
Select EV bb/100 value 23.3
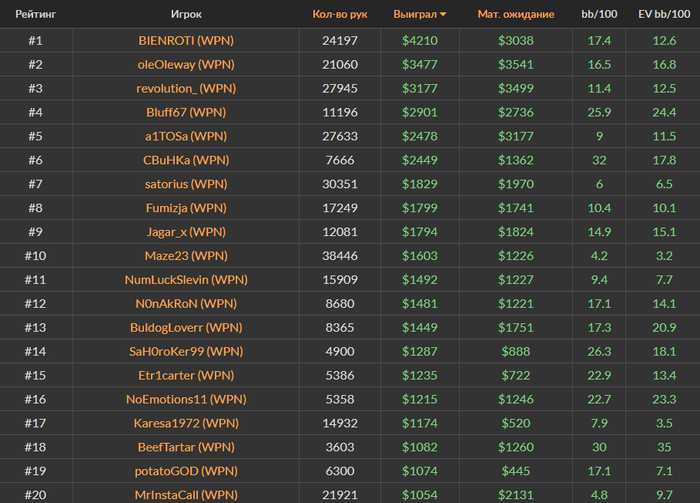click(x=664, y=399)
